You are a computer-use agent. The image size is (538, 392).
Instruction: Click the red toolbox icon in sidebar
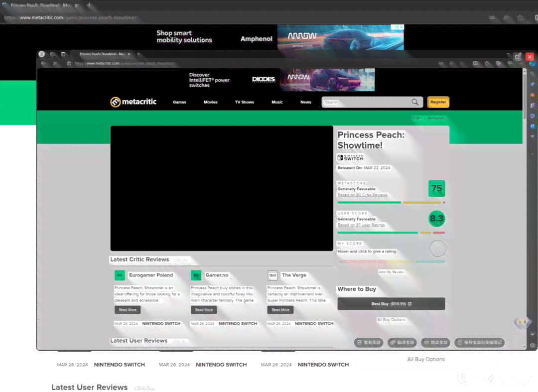tap(532, 95)
